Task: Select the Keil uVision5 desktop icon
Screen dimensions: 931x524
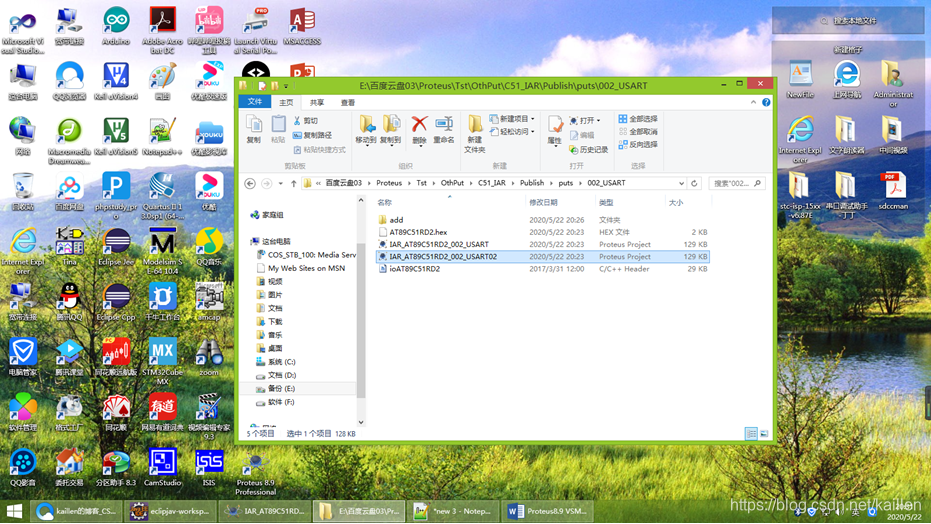Action: [x=116, y=136]
